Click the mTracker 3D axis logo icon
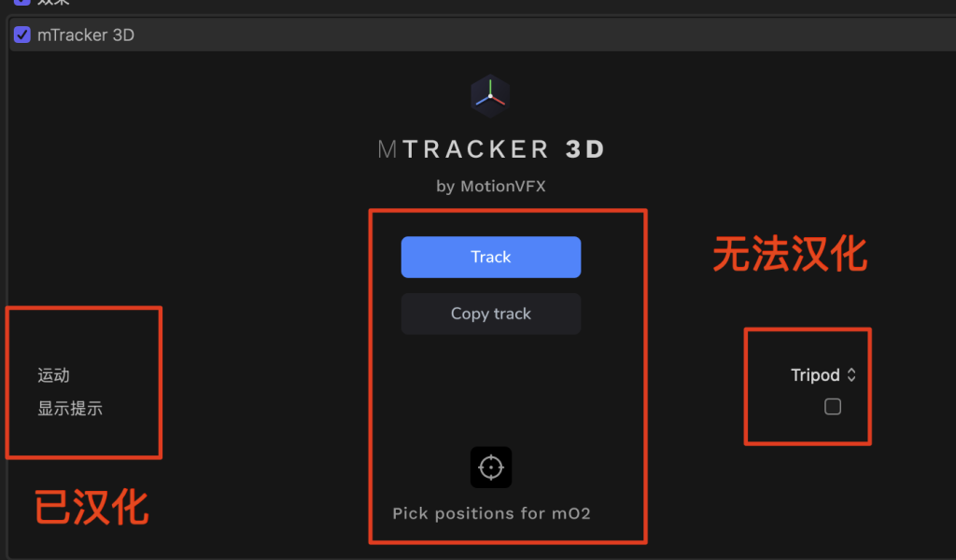Viewport: 956px width, 560px height. click(490, 96)
